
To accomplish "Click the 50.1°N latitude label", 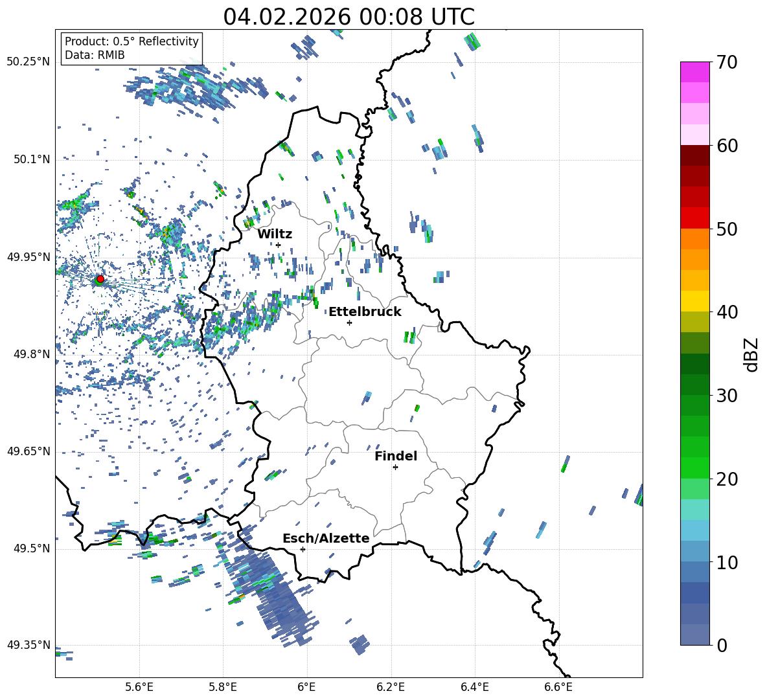I will (32, 159).
